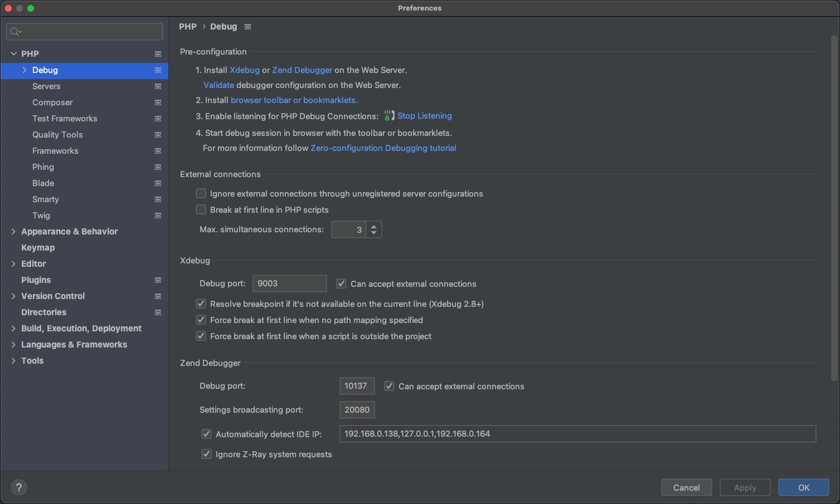840x504 pixels.
Task: Click the project settings icon beside Composer
Action: coord(158,102)
